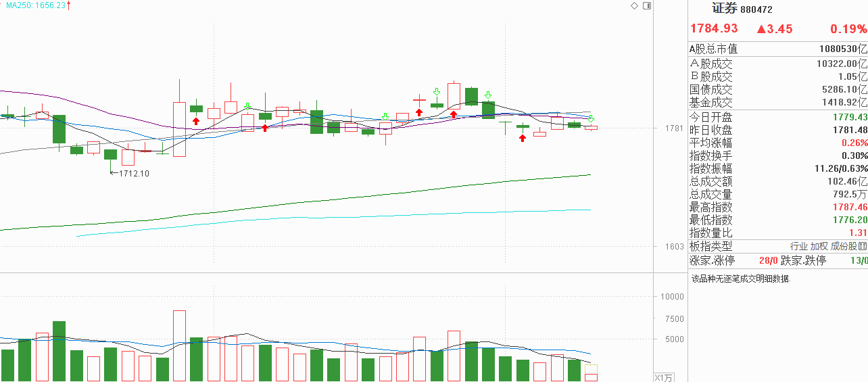868x382 pixels.
Task: Click the rightmost green down-arrow sell signal
Action: (x=591, y=119)
